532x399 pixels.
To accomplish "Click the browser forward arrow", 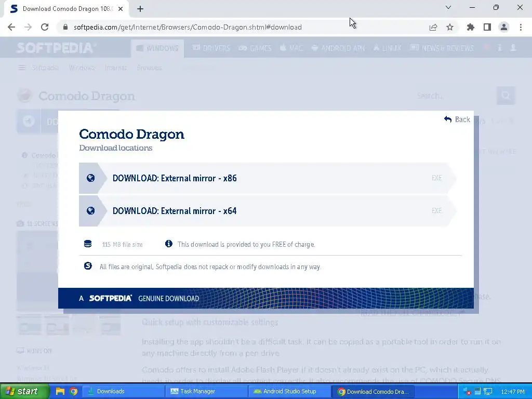I will point(28,27).
